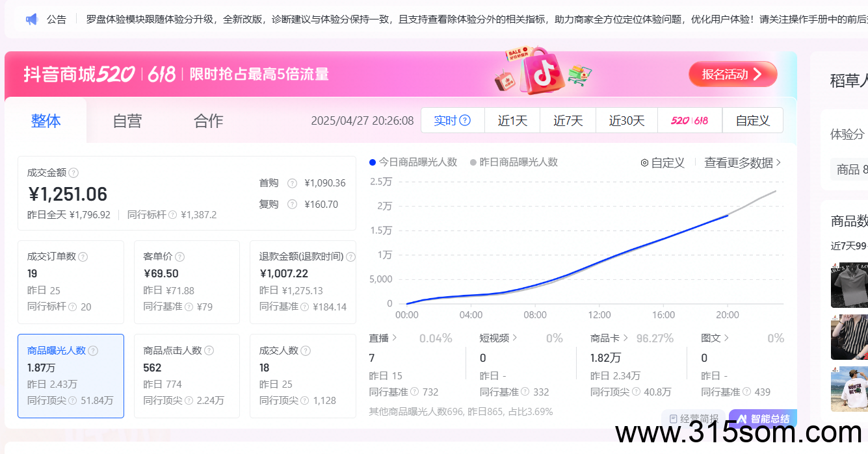Switch to 整体 tab
868x454 pixels.
46,121
